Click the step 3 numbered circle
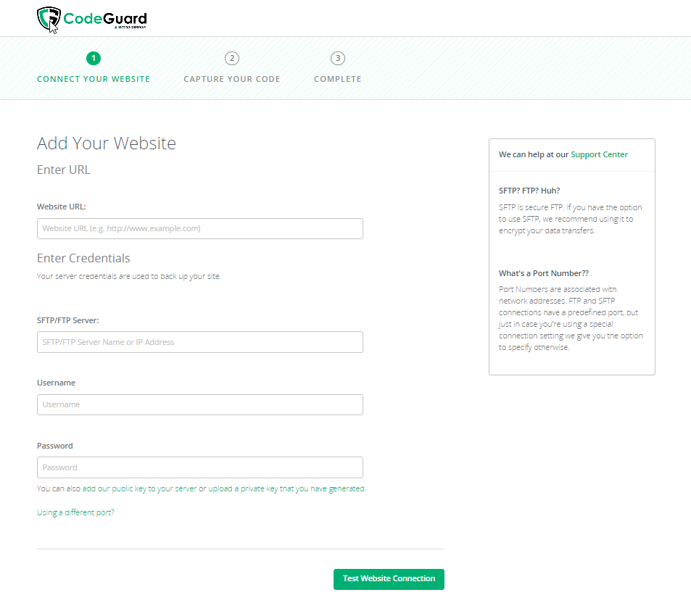This screenshot has width=691, height=616. pos(337,58)
